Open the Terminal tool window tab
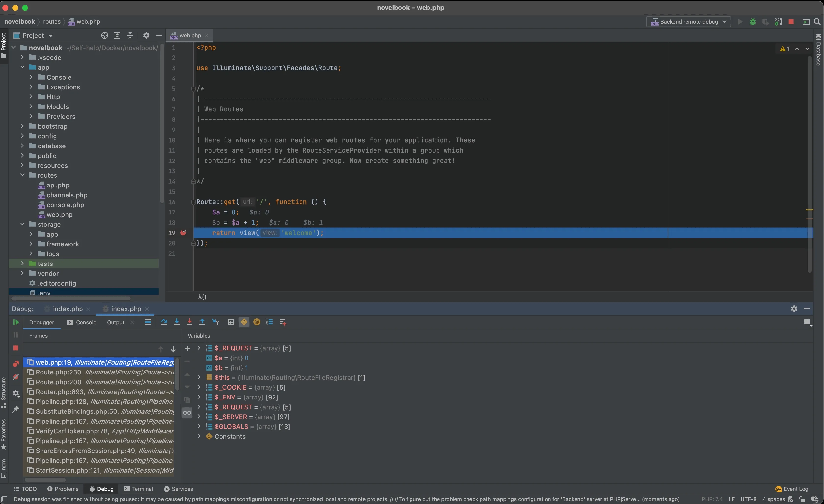This screenshot has height=504, width=824. [139, 489]
